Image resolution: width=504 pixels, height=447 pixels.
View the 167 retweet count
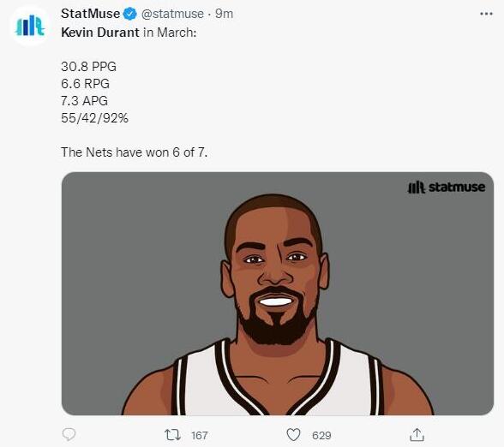point(199,435)
